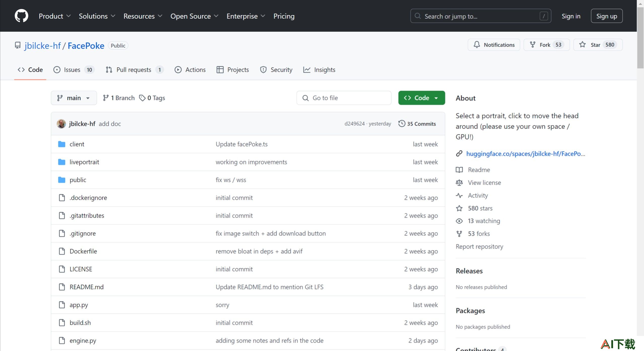
Task: Click the tag icon beside 0 Tags
Action: pos(142,98)
